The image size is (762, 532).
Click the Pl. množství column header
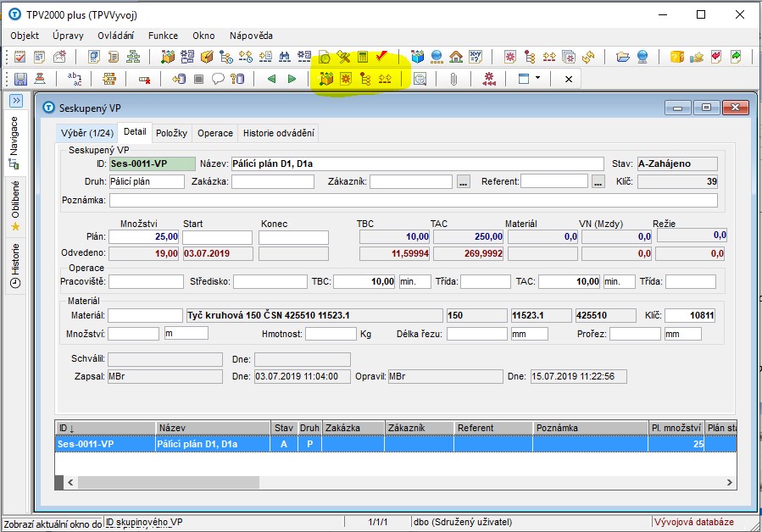(x=676, y=428)
